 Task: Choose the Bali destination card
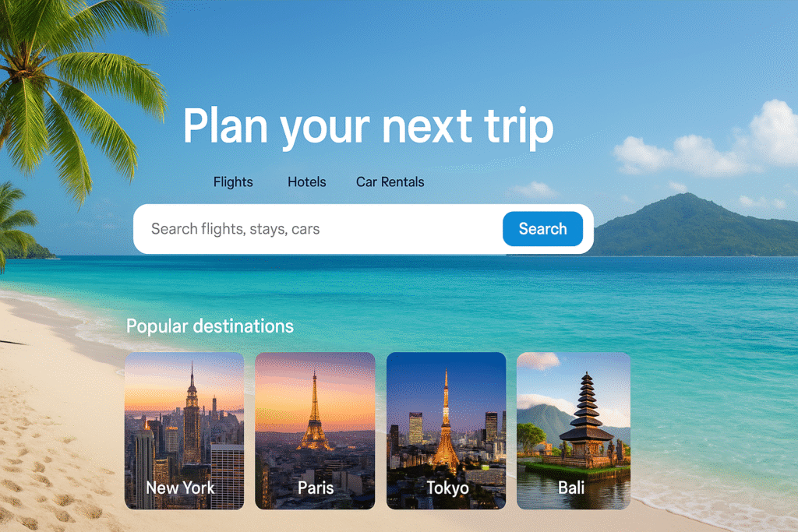click(574, 431)
